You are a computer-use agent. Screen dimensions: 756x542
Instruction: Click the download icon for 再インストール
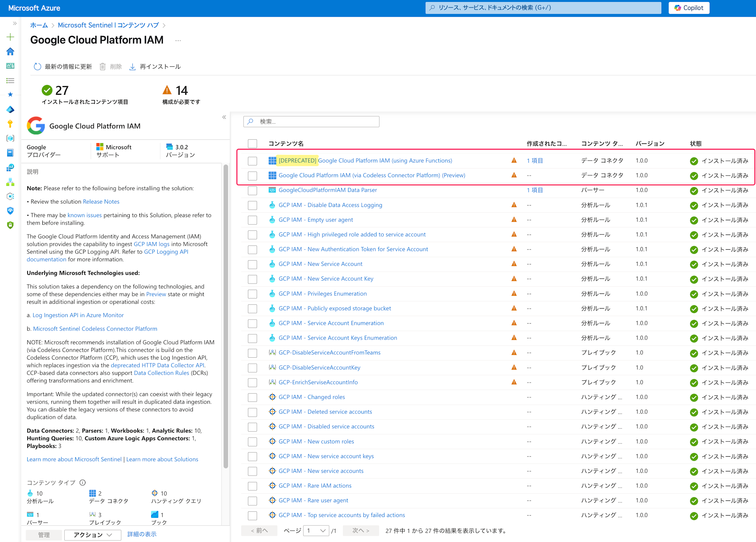coord(132,67)
